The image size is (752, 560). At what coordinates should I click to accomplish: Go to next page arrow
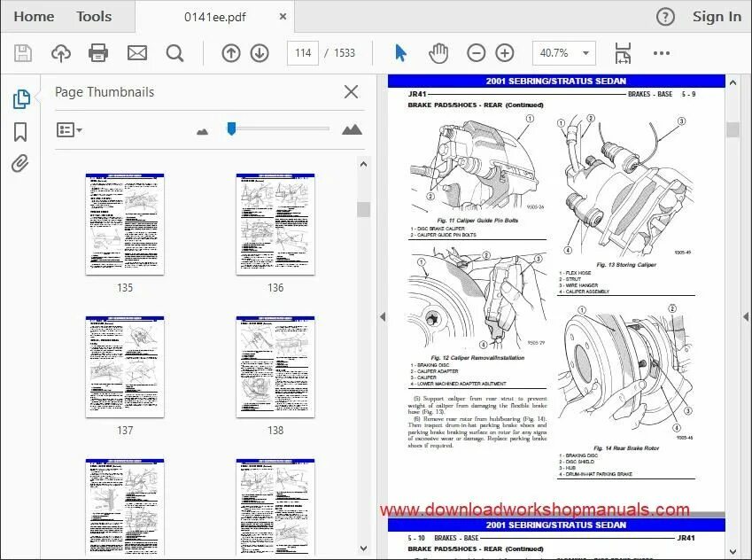260,53
